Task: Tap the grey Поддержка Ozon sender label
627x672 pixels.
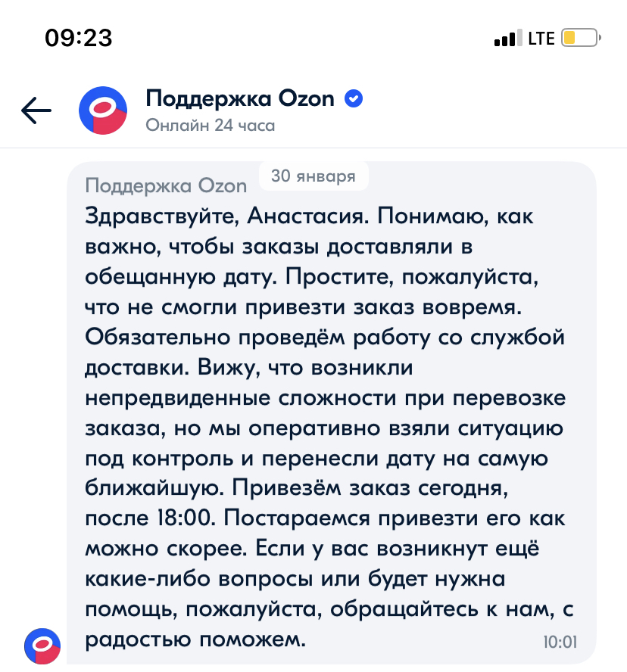Action: (x=167, y=186)
